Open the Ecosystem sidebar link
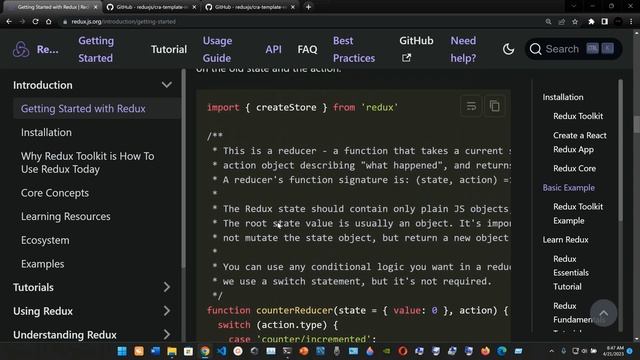Image resolution: width=640 pixels, height=360 pixels. [45, 240]
